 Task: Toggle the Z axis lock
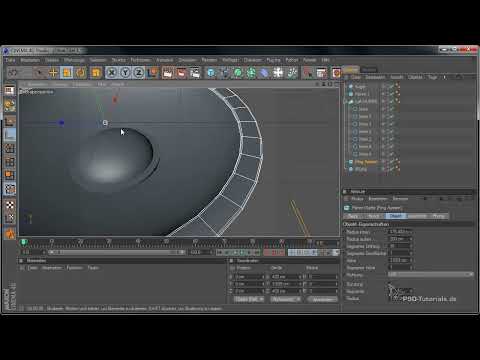pyautogui.click(x=139, y=72)
